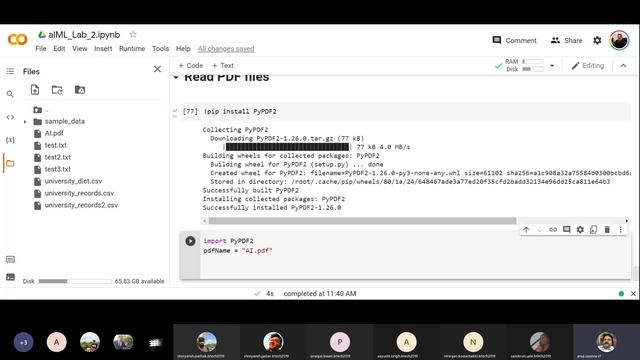The width and height of the screenshot is (640, 360).
Task: Close the Files panel
Action: pos(158,69)
